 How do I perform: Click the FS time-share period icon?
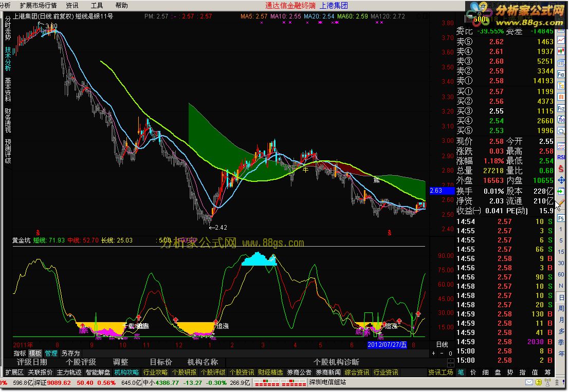561,218
